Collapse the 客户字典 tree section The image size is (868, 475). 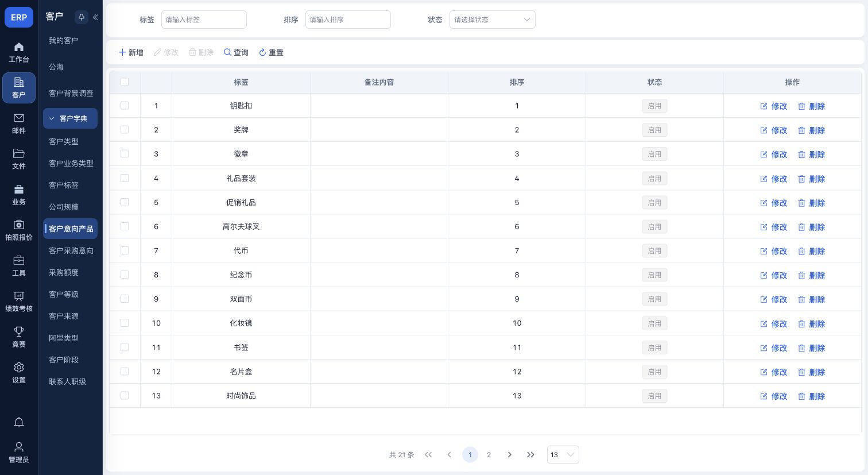[x=70, y=118]
